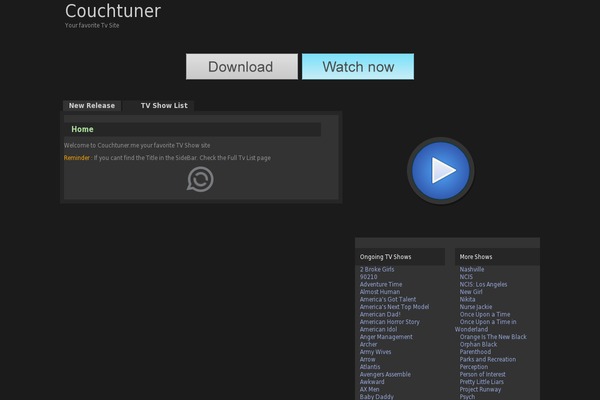
Task: Open the 90210 show link
Action: [368, 277]
